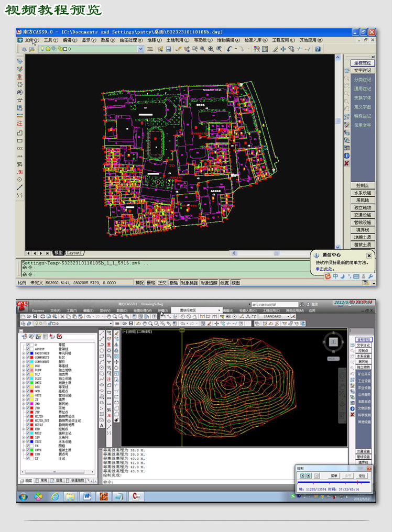393x532 pixels.
Task: Open the layer dropdown in CASS9.0 toolbar
Action: click(x=140, y=49)
